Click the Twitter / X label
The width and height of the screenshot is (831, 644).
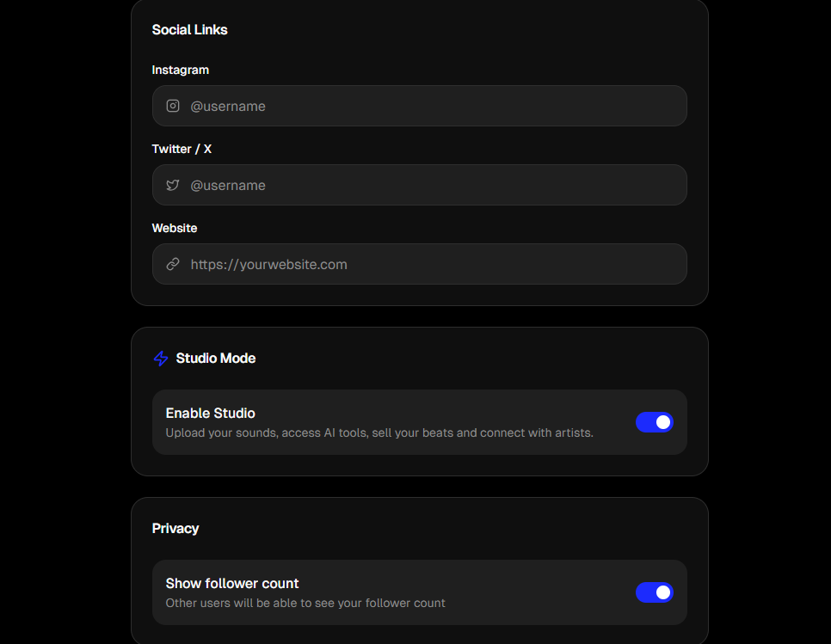click(182, 149)
